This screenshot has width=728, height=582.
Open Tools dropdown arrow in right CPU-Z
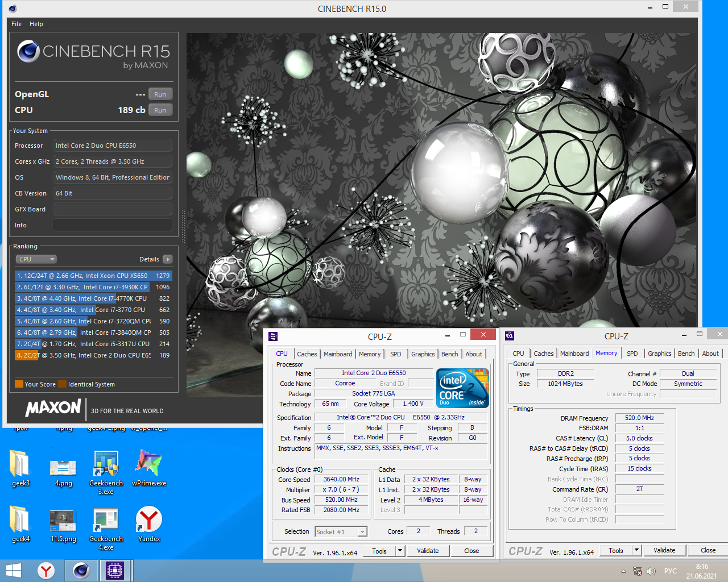click(636, 550)
